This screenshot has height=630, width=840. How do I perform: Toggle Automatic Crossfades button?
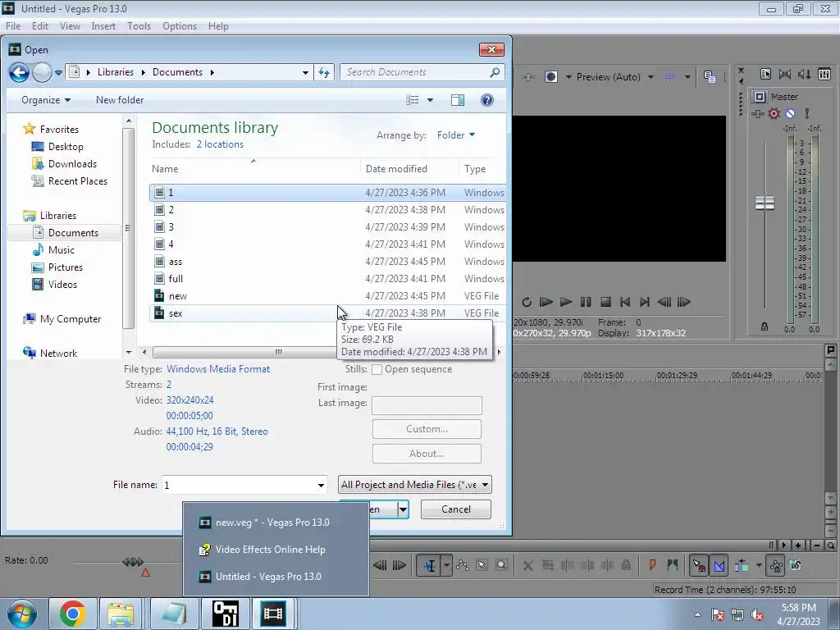pos(719,565)
